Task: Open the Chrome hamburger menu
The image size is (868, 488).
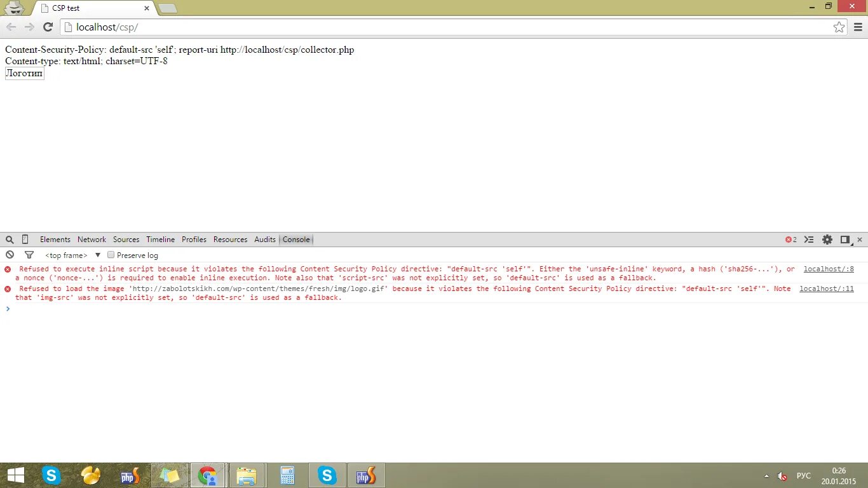Action: [x=858, y=27]
